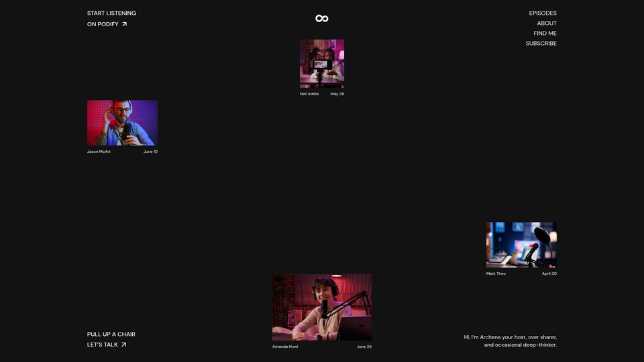Open the EPISODES menu item
Viewport: 644px width, 362px height.
tap(543, 13)
